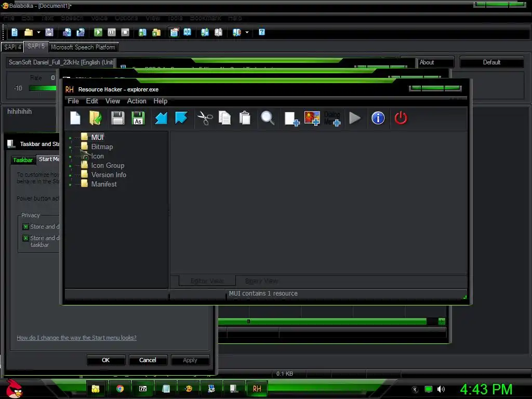This screenshot has height=399, width=532.
Task: Select the Bitmap folder in resource tree
Action: click(102, 147)
